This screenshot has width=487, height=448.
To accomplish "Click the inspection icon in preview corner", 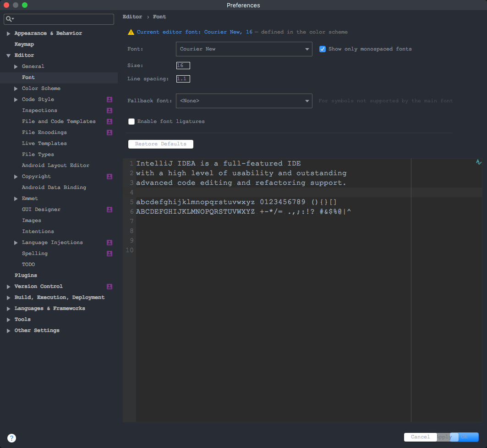I will (x=479, y=162).
